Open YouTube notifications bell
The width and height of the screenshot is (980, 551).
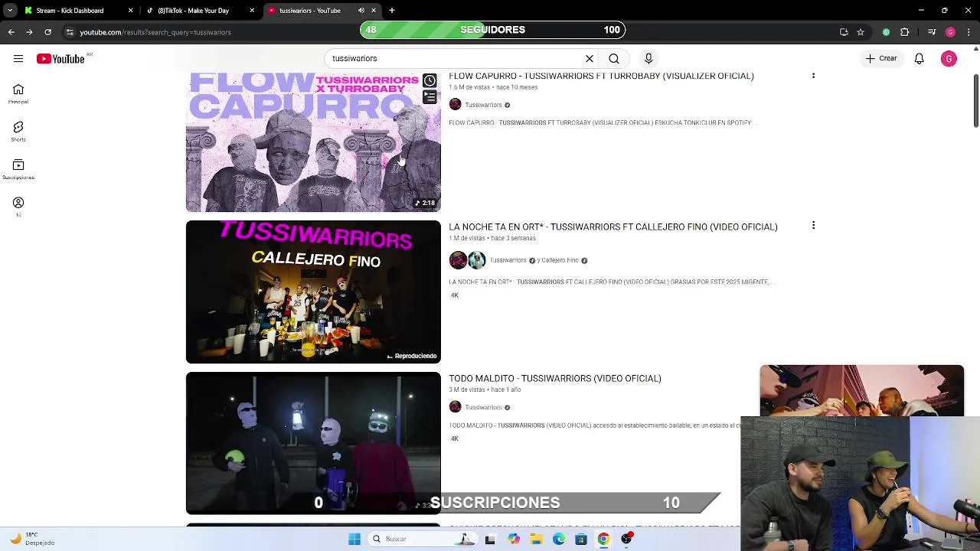coord(919,59)
